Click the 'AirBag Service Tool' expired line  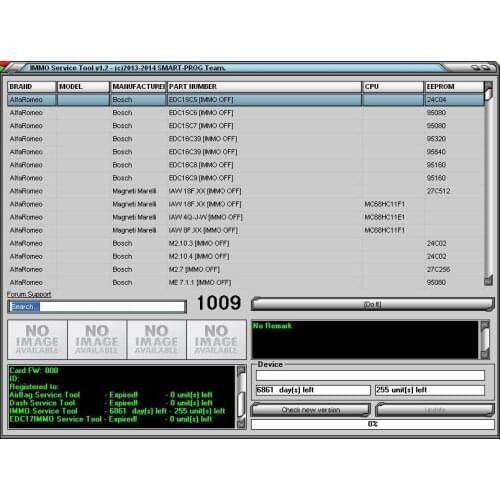[x=111, y=395]
